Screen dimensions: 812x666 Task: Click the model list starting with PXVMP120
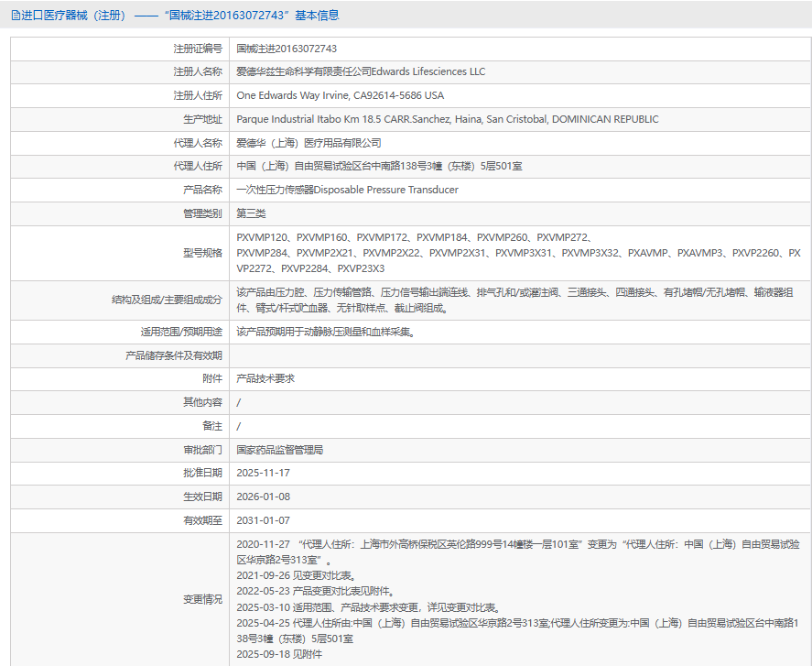click(x=518, y=253)
